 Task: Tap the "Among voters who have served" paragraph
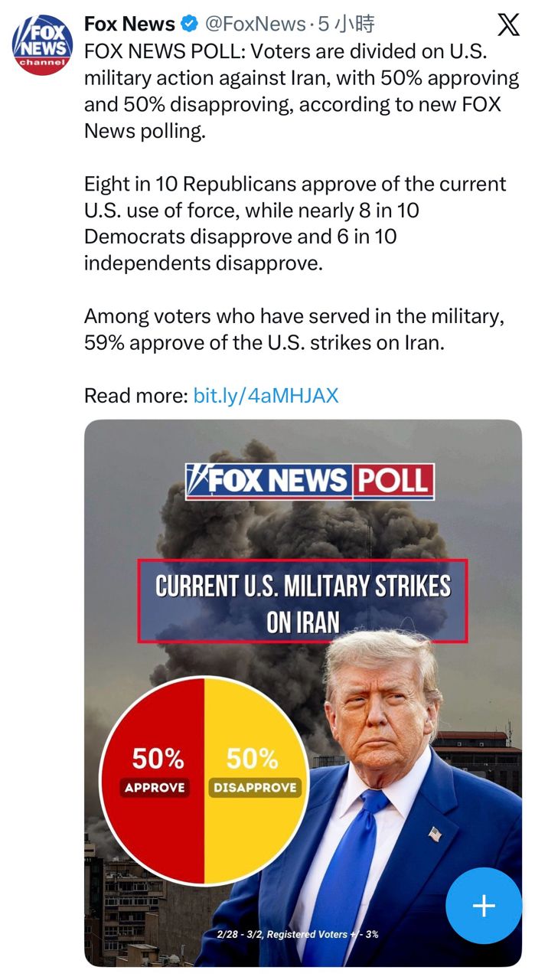[x=295, y=329]
